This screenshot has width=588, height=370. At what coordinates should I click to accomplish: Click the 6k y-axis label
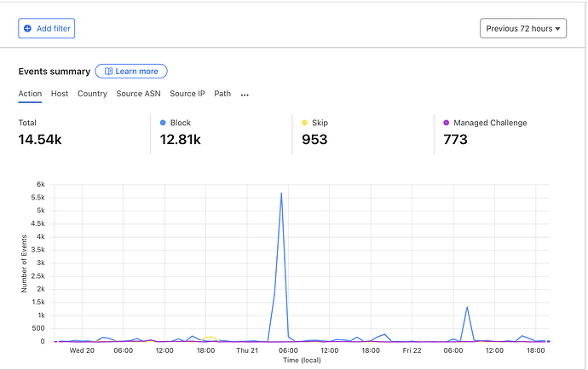(x=41, y=184)
